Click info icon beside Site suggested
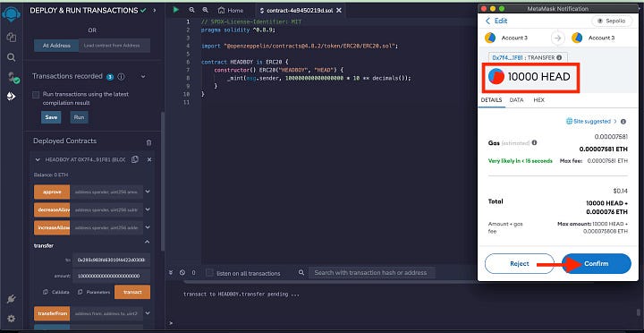This screenshot has height=333, width=644. point(623,122)
